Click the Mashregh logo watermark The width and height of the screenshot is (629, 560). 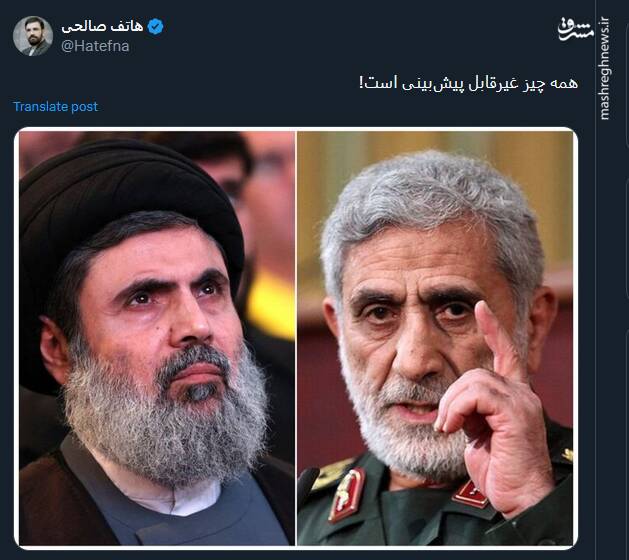tap(575, 29)
